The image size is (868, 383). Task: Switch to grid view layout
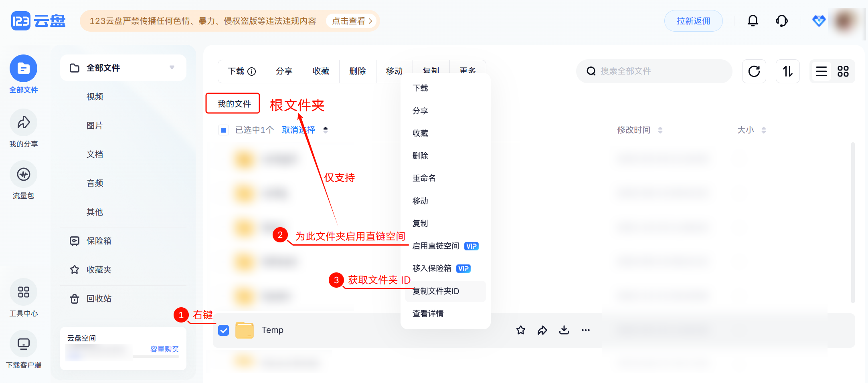pyautogui.click(x=843, y=71)
